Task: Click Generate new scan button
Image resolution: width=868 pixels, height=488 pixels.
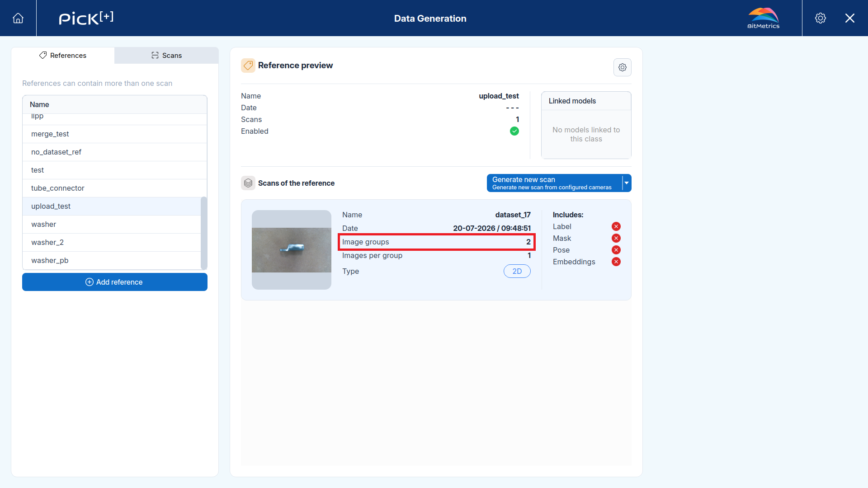Action: point(554,183)
